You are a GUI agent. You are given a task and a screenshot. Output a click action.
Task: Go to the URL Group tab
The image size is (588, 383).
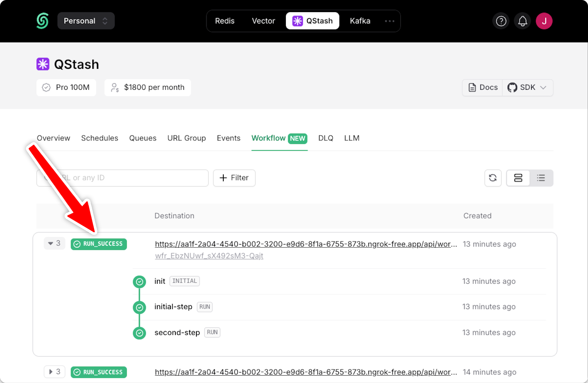[x=187, y=138]
